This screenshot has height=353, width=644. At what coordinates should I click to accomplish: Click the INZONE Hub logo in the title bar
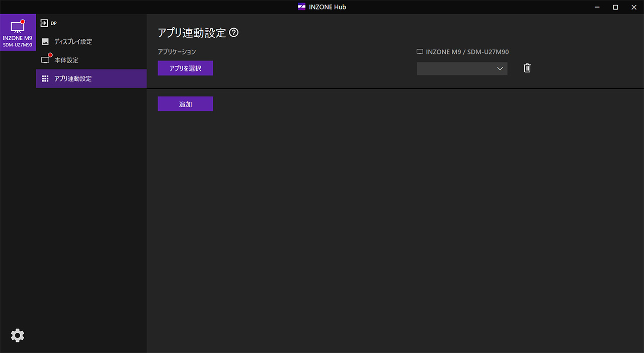(302, 7)
